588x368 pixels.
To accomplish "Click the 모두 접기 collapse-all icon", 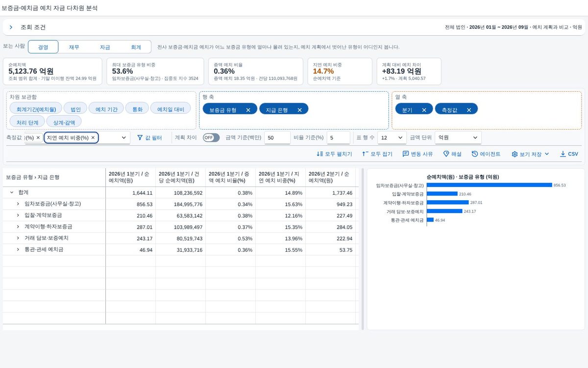I will (365, 154).
